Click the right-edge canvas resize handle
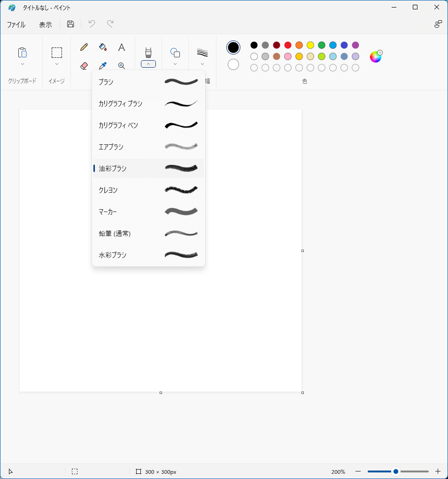448x479 pixels. (302, 251)
